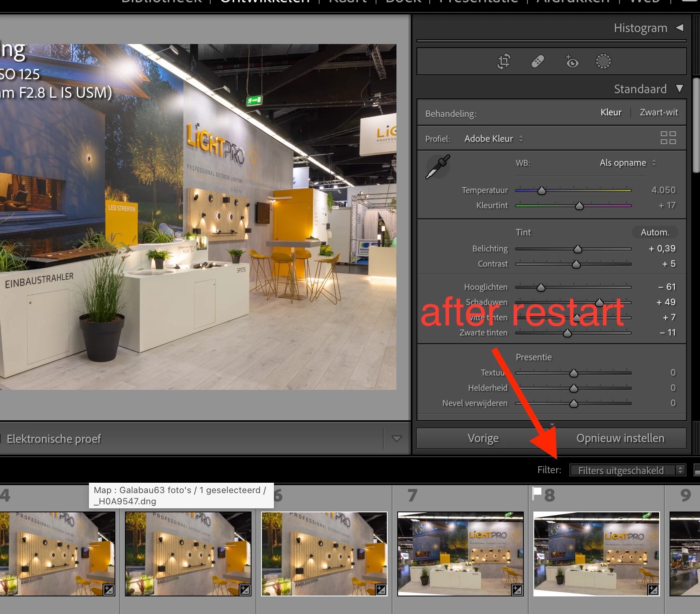Click the Vorige button
Viewport: 700px width, 614px height.
(483, 438)
